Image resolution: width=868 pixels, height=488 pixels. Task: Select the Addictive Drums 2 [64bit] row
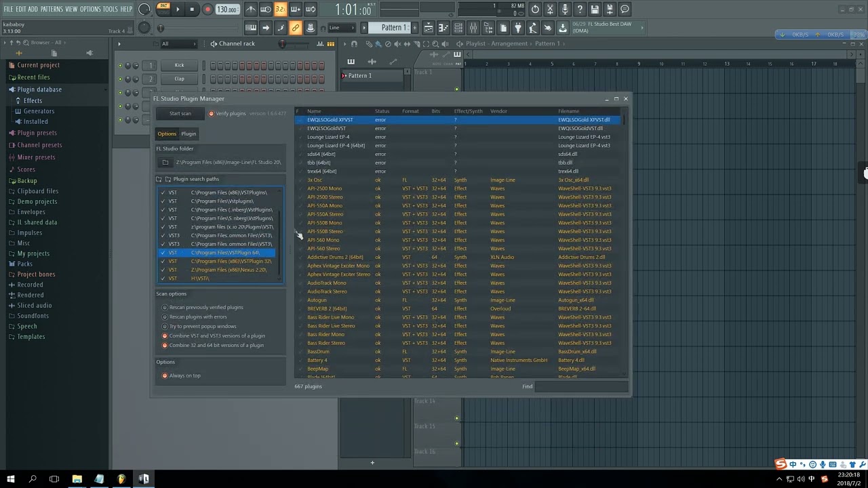coord(458,258)
